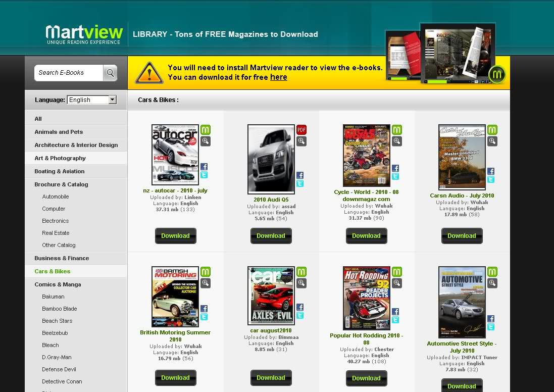Tweet the 2010 Audi Q5 e-book
Screen dimensions: 554x392
[x=300, y=183]
